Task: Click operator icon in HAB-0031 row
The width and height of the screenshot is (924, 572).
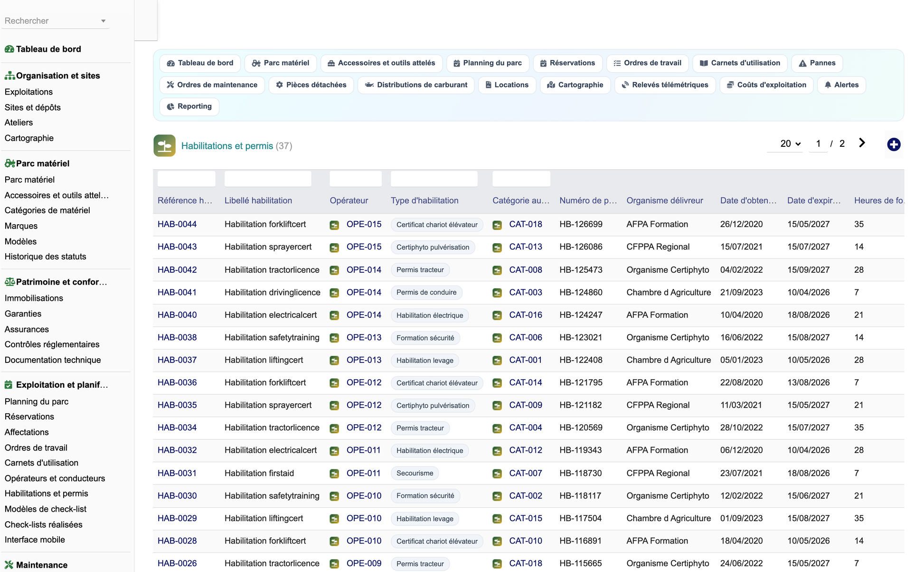Action: (x=334, y=474)
